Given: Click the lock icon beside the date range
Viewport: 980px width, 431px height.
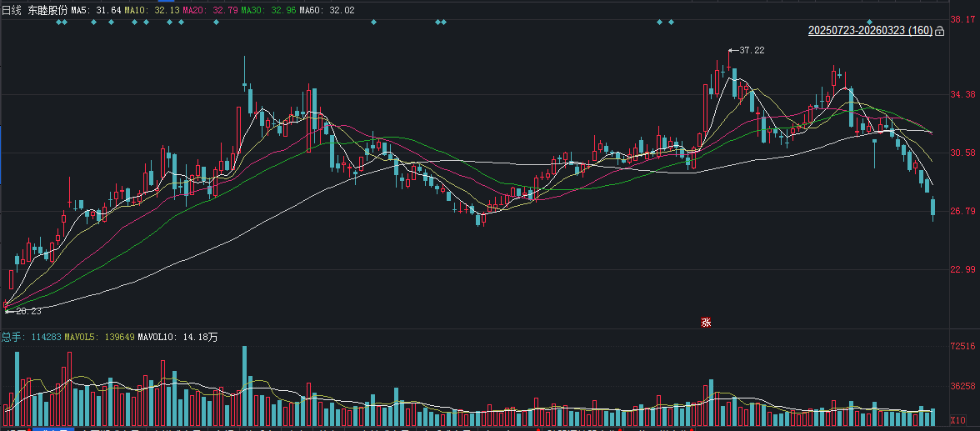Looking at the screenshot, I should click(940, 31).
